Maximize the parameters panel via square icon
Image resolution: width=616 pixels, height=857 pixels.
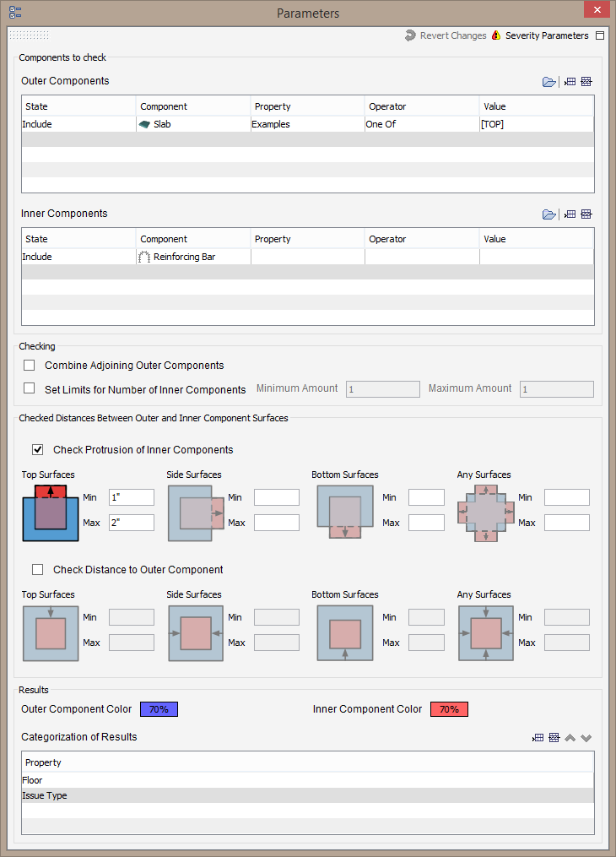point(600,35)
